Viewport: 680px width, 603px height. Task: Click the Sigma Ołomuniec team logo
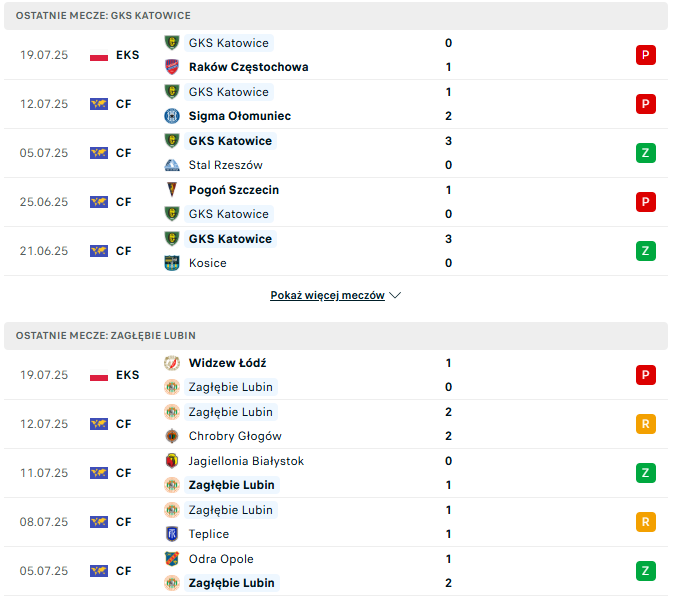(174, 117)
